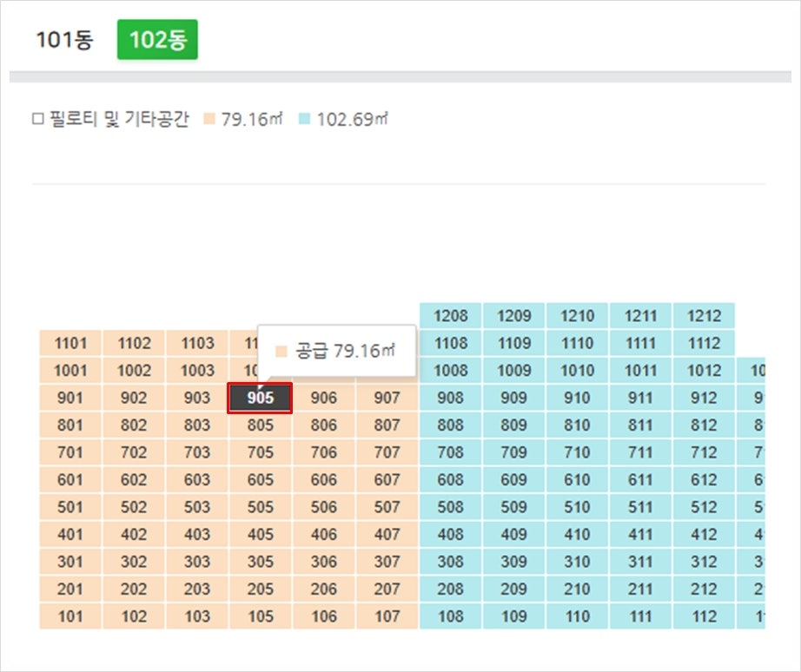
Task: Select unit 710
Action: [x=577, y=452]
